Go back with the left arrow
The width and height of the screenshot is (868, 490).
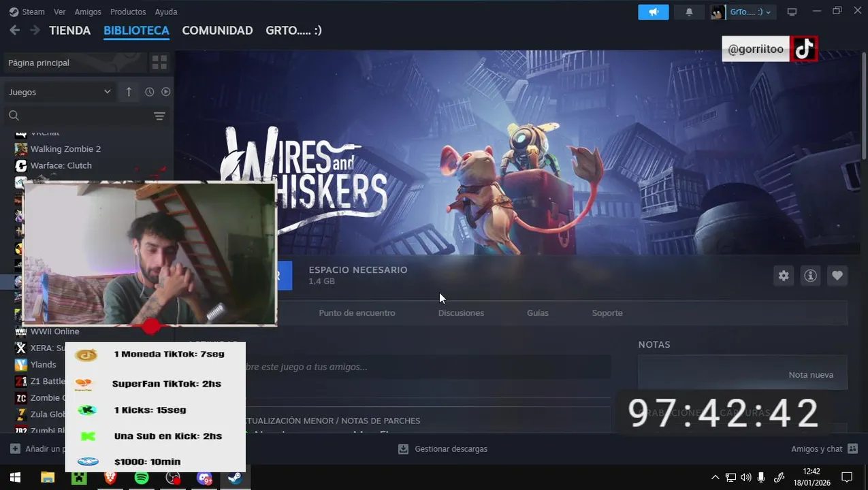[x=14, y=31]
